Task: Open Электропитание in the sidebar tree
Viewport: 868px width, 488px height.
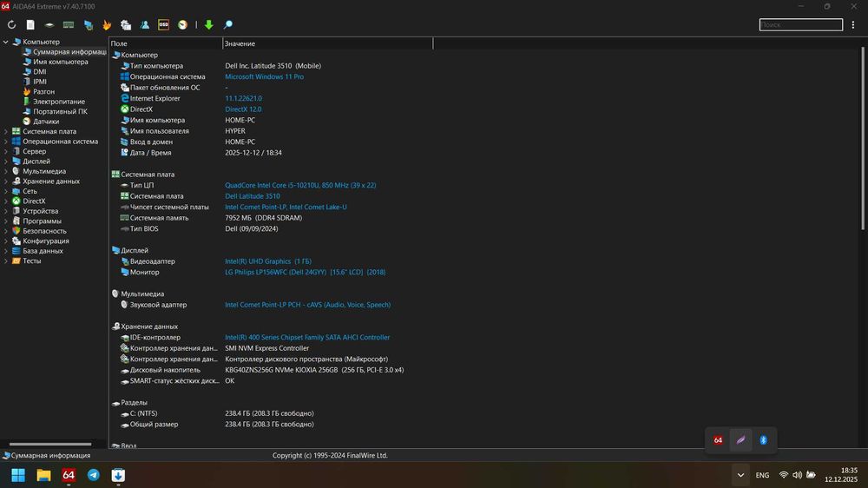Action: click(54, 102)
